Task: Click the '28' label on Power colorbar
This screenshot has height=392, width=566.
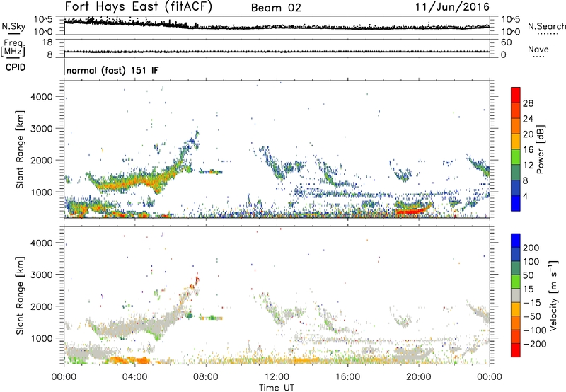Action: pos(528,103)
